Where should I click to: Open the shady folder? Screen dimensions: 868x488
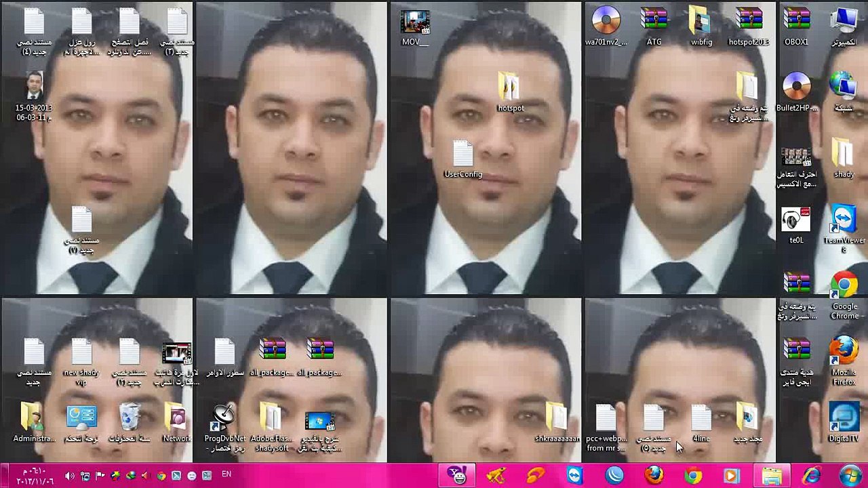pyautogui.click(x=844, y=159)
